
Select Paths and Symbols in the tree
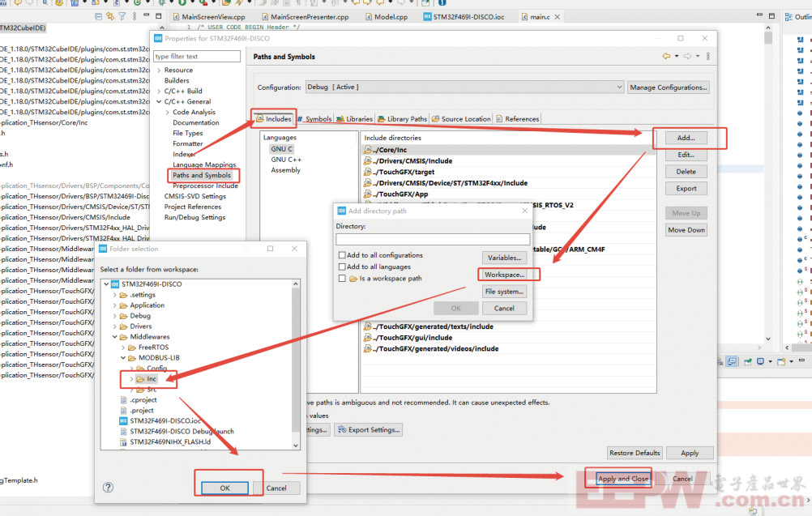202,176
